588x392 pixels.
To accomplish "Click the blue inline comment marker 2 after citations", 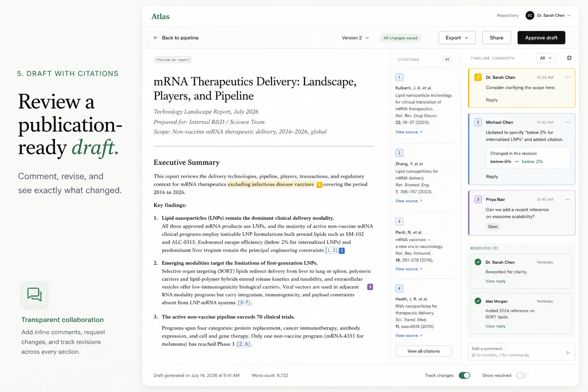I will (342, 251).
